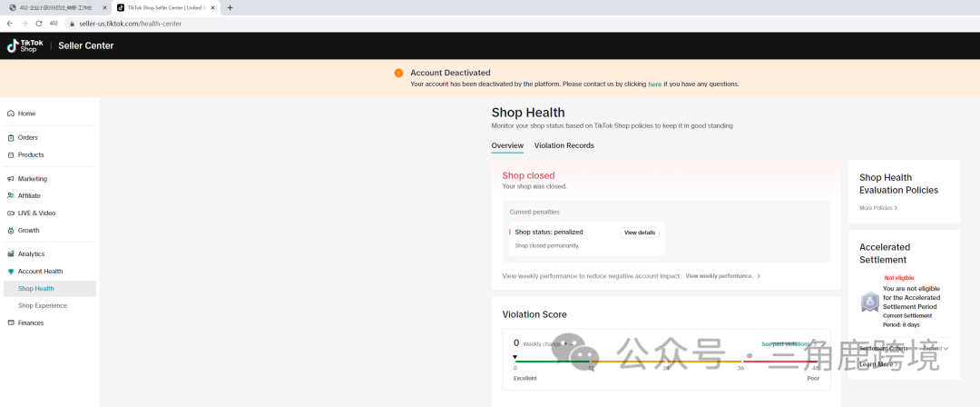Click the browser forward arrow
The image size is (980, 407).
(x=24, y=24)
